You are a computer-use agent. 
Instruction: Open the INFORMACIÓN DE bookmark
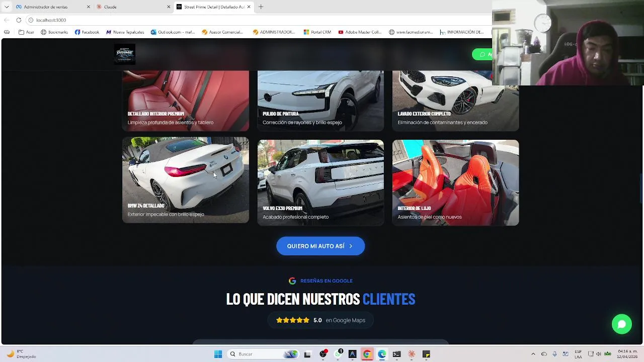tap(462, 32)
